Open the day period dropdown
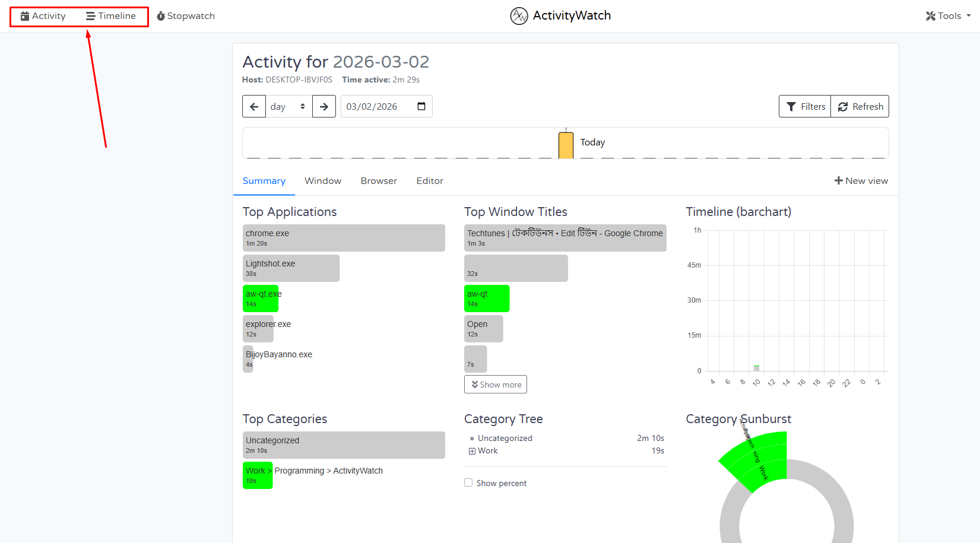The image size is (980, 543). point(288,107)
